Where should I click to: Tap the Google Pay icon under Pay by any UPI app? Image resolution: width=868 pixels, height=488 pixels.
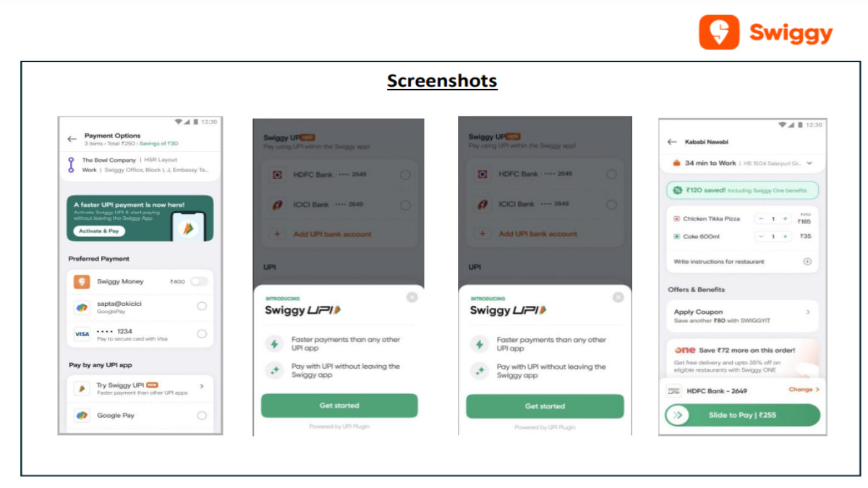coord(82,416)
